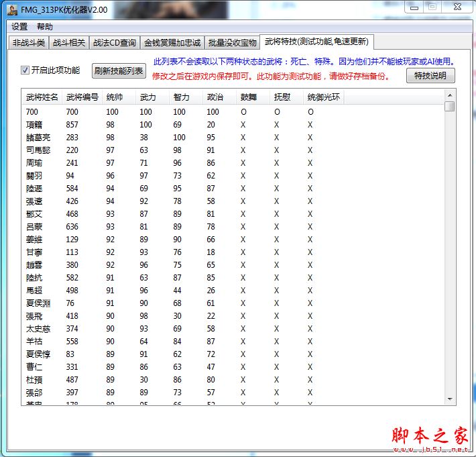476x457 pixels.
Task: Click 智力 value 98 for 司馬懿
Action: (177, 150)
